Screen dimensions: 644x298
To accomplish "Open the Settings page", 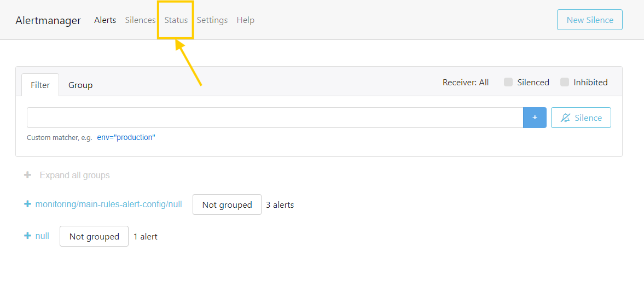I will pos(212,20).
